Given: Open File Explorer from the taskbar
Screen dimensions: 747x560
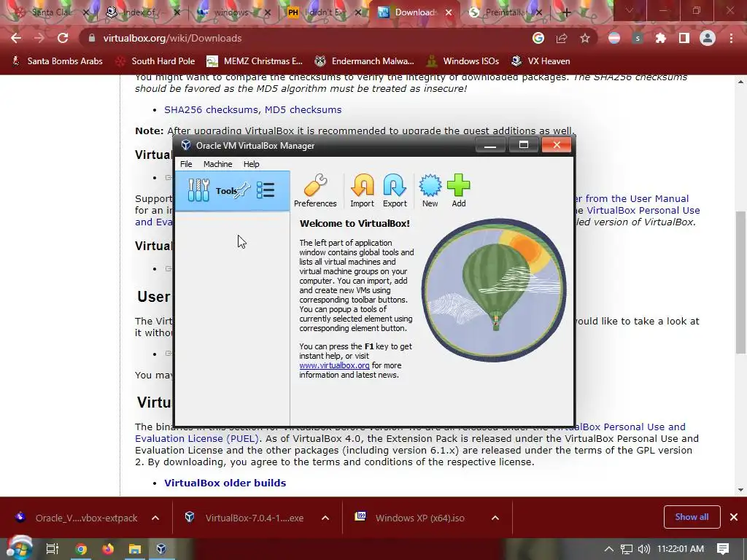Looking at the screenshot, I should tap(135, 549).
